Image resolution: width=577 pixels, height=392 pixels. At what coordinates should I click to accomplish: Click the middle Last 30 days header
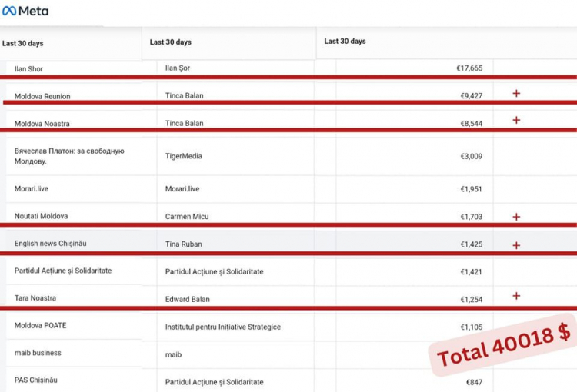[x=170, y=42]
